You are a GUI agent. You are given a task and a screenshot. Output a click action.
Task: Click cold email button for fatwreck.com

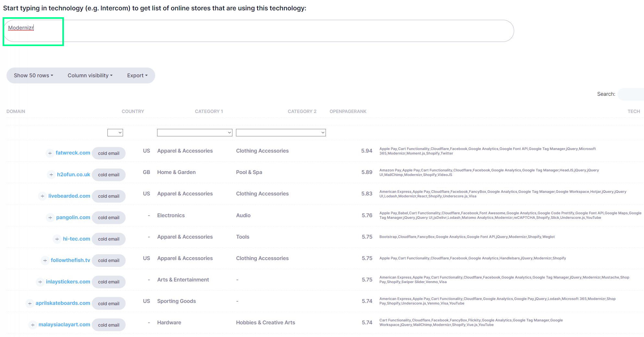pos(109,153)
